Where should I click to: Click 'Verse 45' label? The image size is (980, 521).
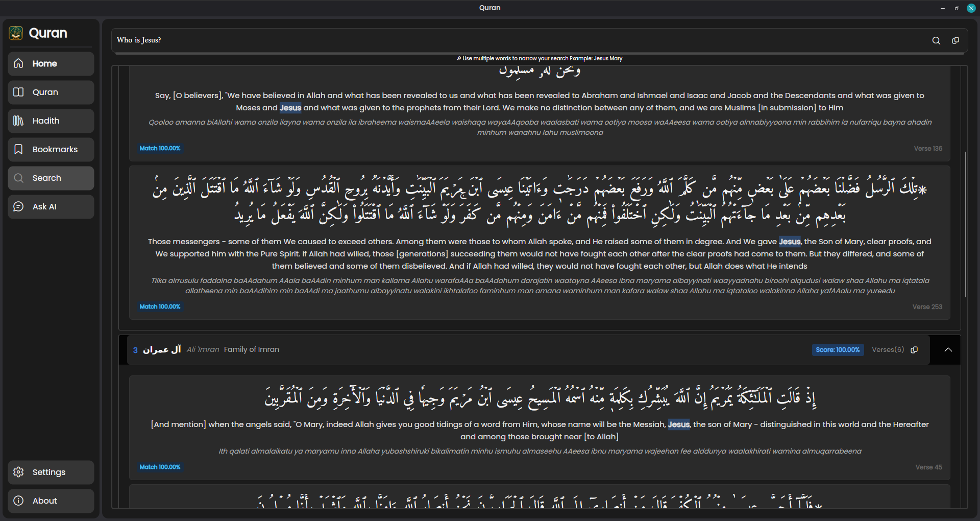click(928, 467)
